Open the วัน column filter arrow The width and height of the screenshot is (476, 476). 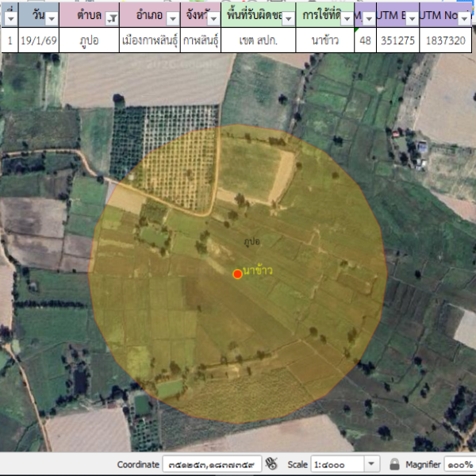pyautogui.click(x=52, y=17)
